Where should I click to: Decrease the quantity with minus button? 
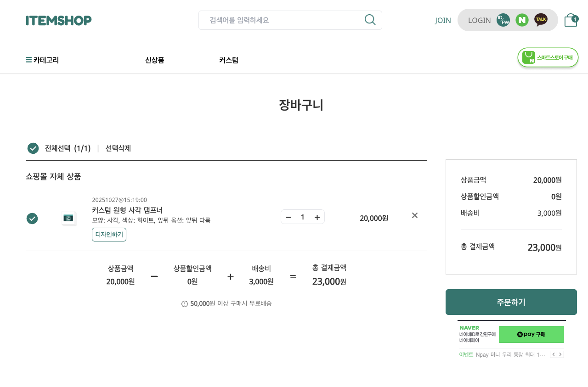coord(288,217)
